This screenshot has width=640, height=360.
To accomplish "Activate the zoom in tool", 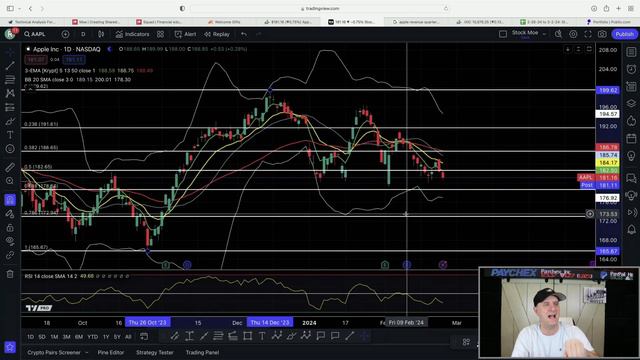I will click(10, 181).
